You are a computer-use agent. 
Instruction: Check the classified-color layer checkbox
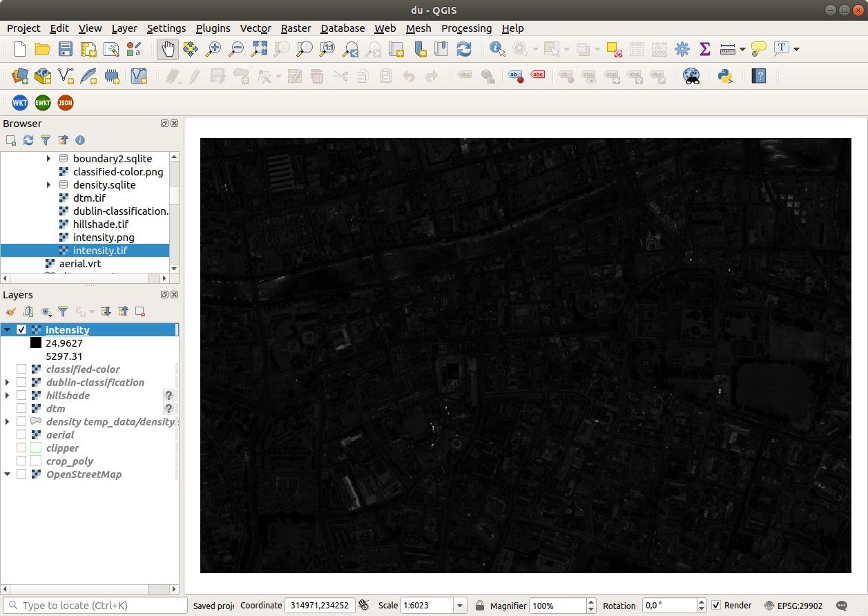click(x=21, y=368)
